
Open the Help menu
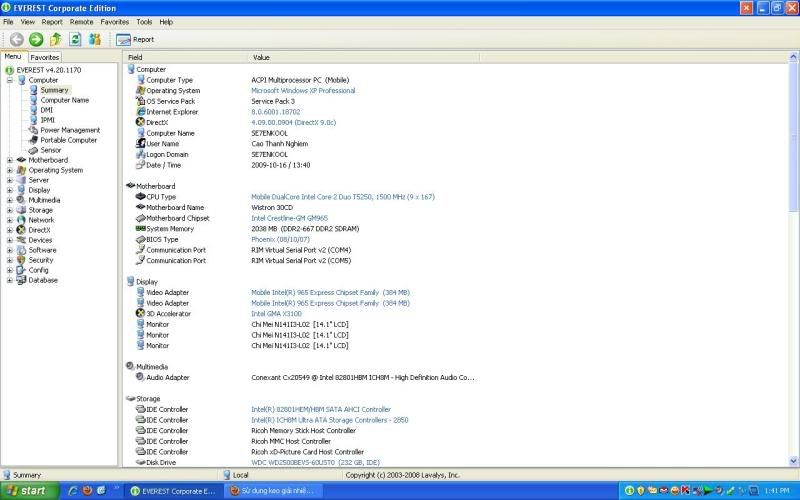[x=166, y=22]
